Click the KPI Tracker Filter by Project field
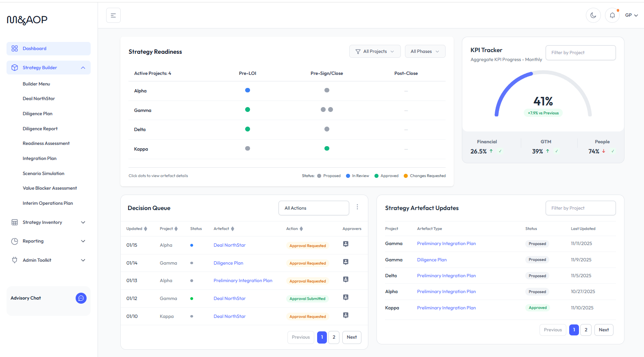Viewport: 644px width, 357px height. coord(581,53)
